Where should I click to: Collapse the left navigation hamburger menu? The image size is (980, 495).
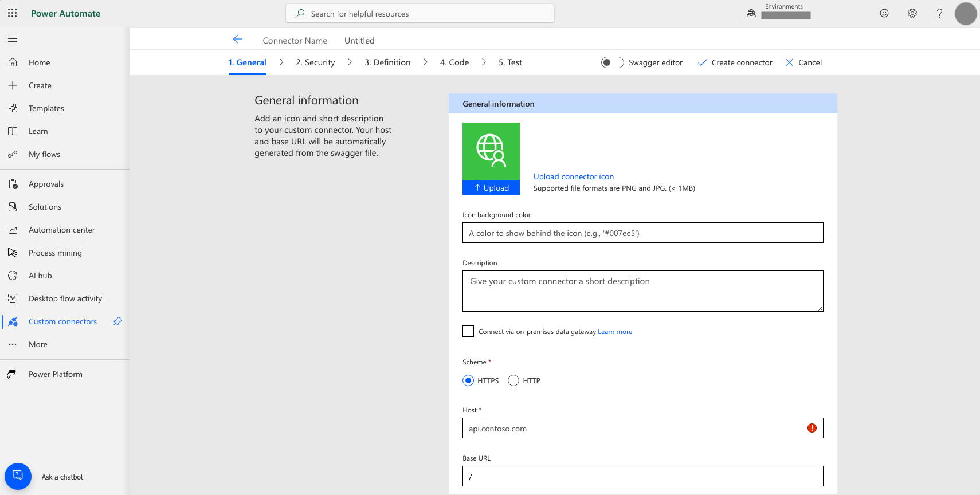pos(13,39)
